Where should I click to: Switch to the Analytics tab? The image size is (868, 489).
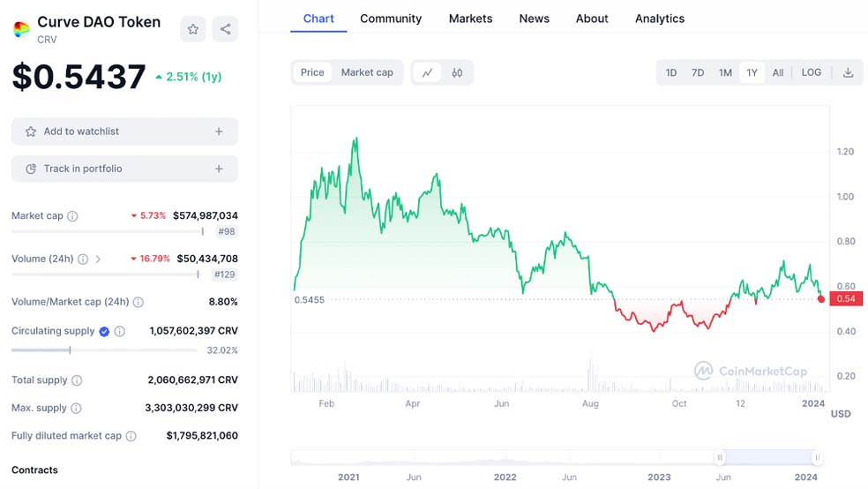tap(659, 19)
